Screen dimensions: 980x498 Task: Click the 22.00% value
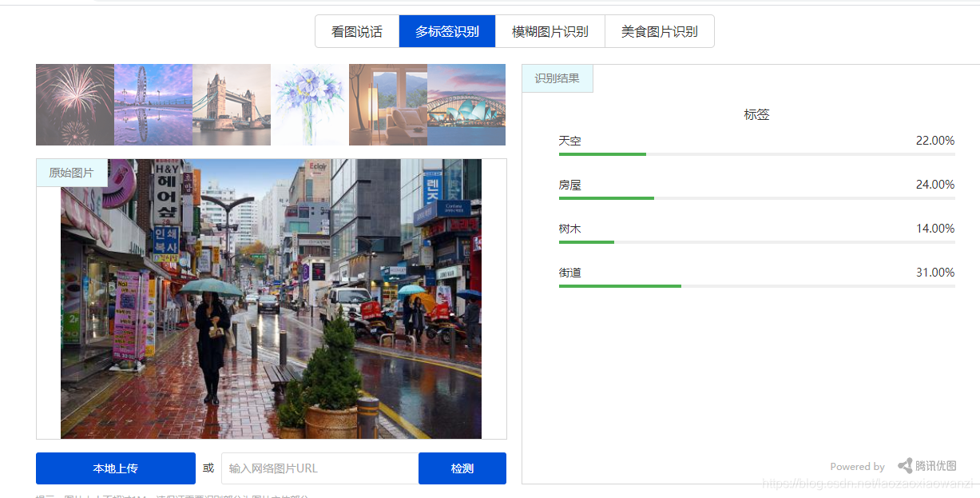click(935, 141)
